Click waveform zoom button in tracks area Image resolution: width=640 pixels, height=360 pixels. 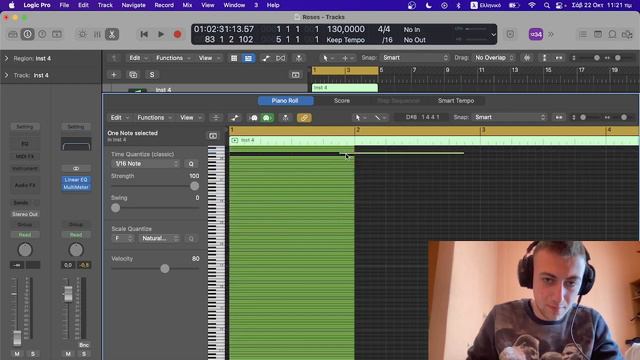527,58
